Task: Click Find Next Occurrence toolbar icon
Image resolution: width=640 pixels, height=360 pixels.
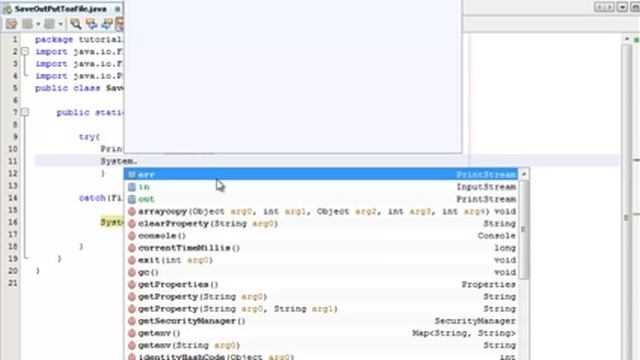Action: point(107,24)
